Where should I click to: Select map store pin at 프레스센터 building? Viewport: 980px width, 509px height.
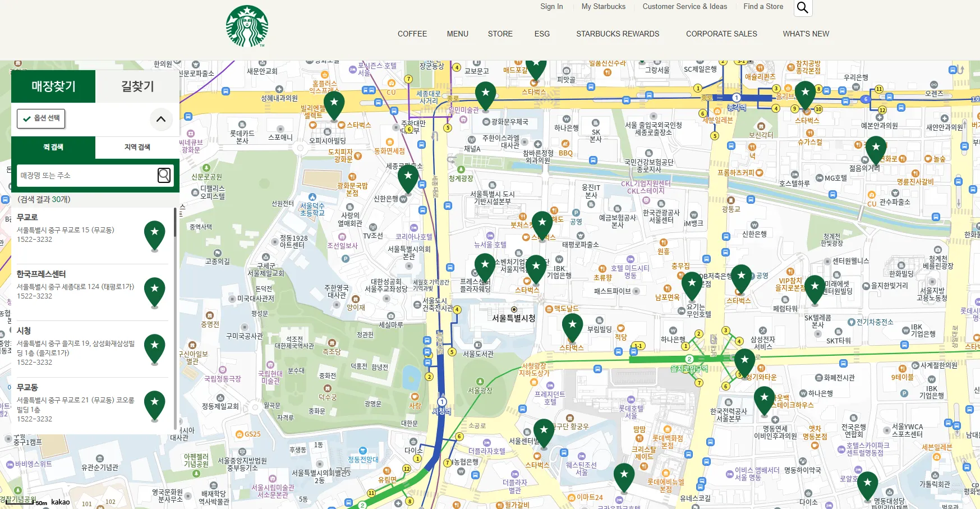click(x=485, y=268)
